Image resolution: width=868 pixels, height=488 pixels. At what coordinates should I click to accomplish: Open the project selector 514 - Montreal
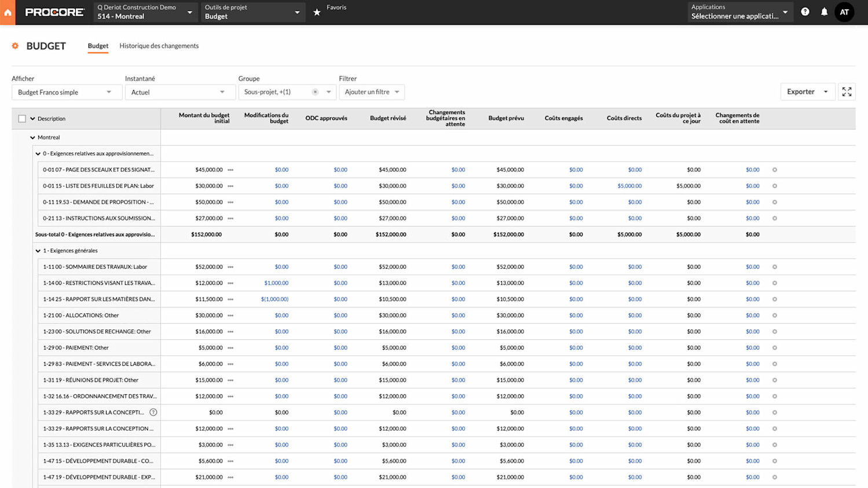coord(145,12)
